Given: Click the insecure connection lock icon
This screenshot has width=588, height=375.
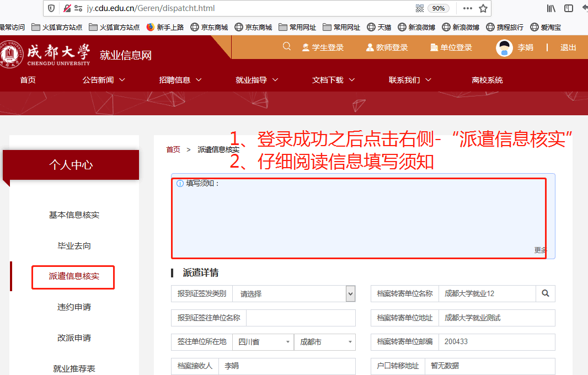Looking at the screenshot, I should [x=67, y=8].
